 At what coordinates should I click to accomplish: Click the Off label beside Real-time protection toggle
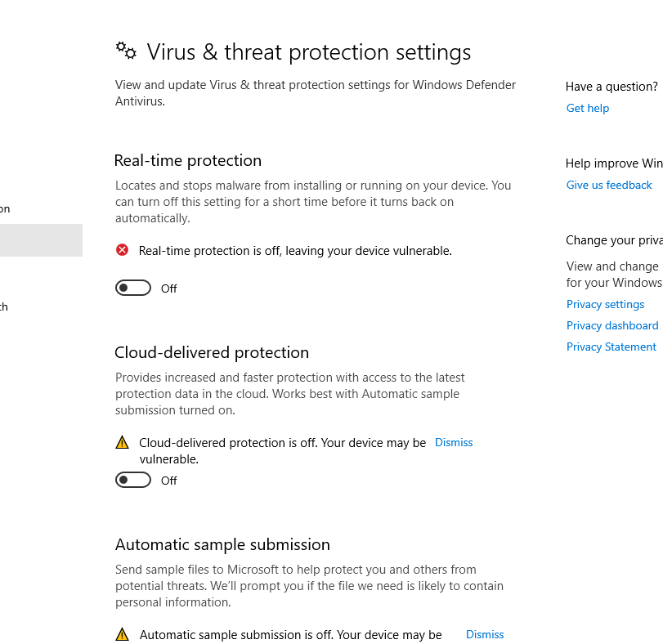[169, 288]
